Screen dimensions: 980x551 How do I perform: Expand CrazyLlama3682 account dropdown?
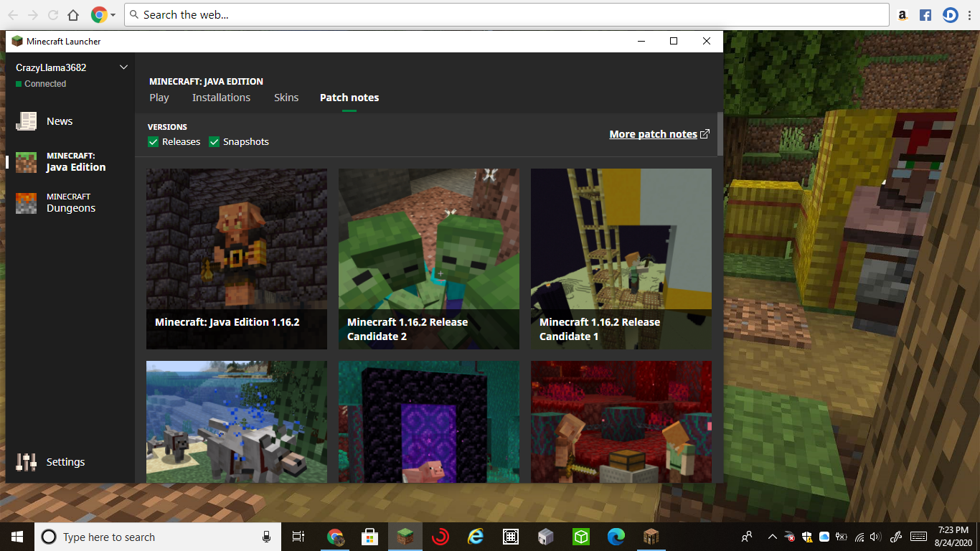[x=123, y=67]
